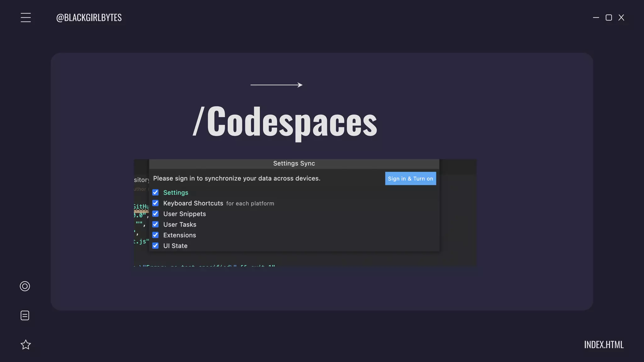Screen dimensions: 644x362
Task: Click the X close icon at top right
Action: [x=621, y=18]
